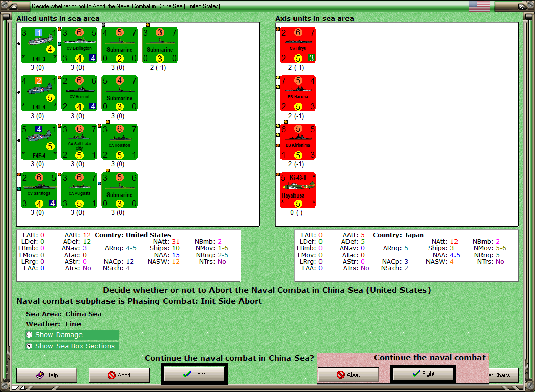Click the United States 'AAtt: 12' value
The height and width of the screenshot is (392, 535).
77,235
